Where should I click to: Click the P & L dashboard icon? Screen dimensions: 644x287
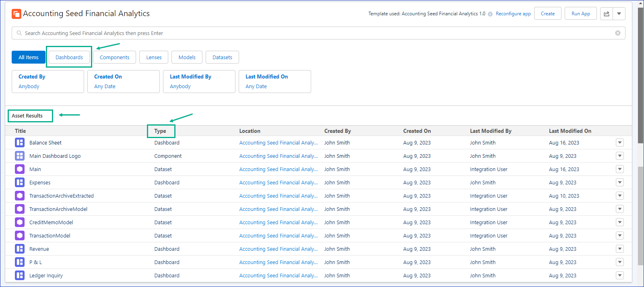[20, 262]
